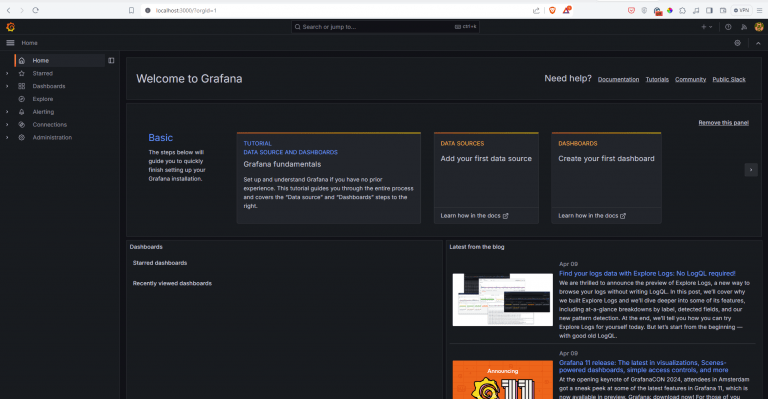This screenshot has height=399, width=768.
Task: Dock the sidebar menu panel icon
Action: [111, 61]
